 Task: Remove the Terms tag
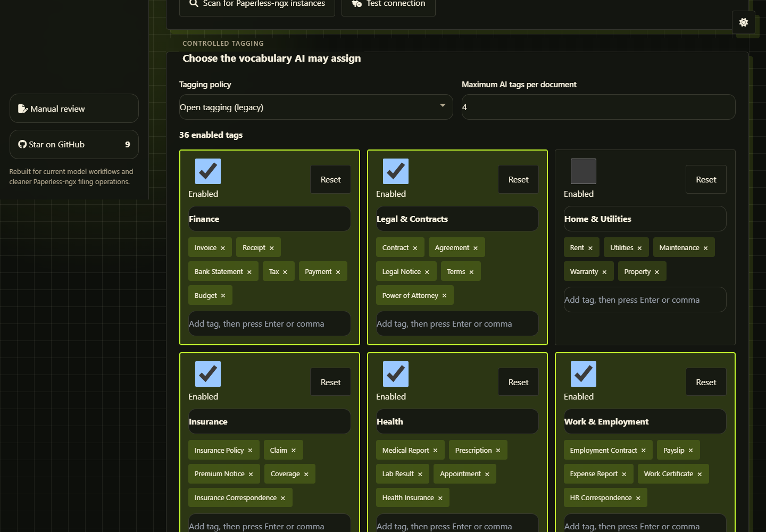(x=471, y=272)
